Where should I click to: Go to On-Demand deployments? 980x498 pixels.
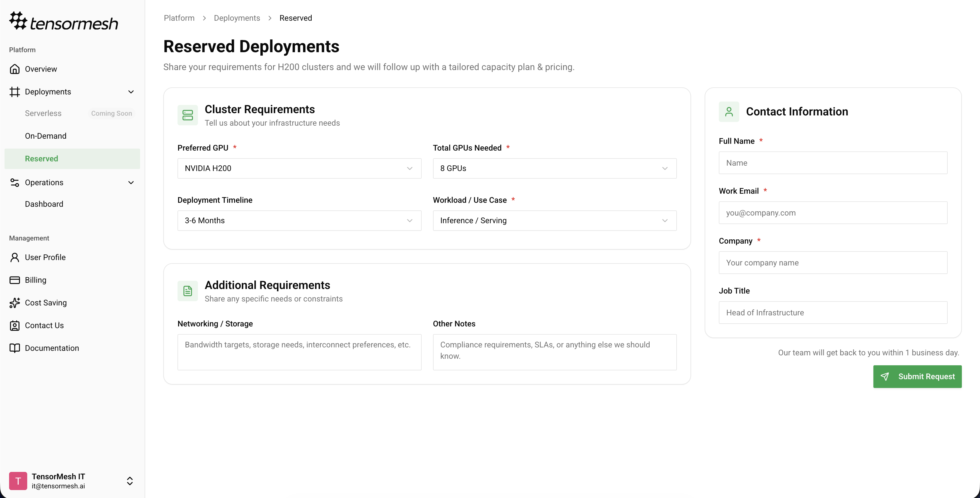pos(46,136)
